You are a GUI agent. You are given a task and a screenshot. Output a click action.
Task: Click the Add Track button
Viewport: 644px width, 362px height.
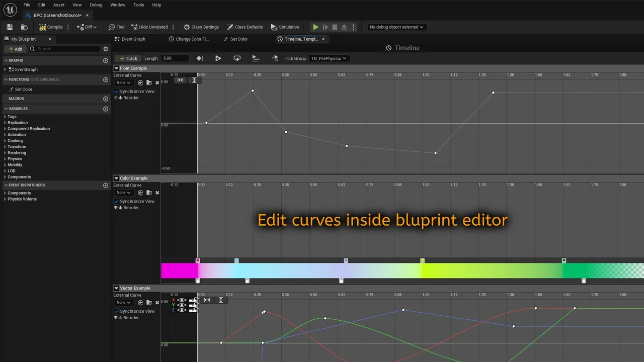click(128, 58)
